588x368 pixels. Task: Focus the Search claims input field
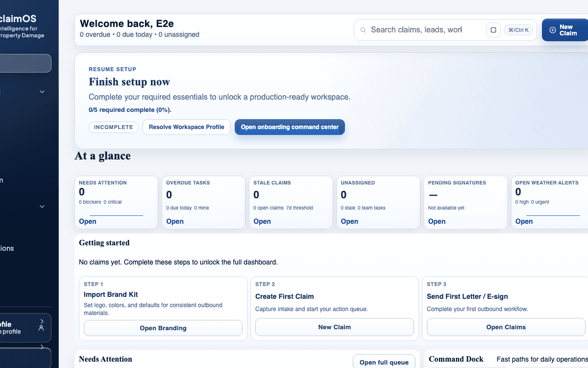[416, 30]
